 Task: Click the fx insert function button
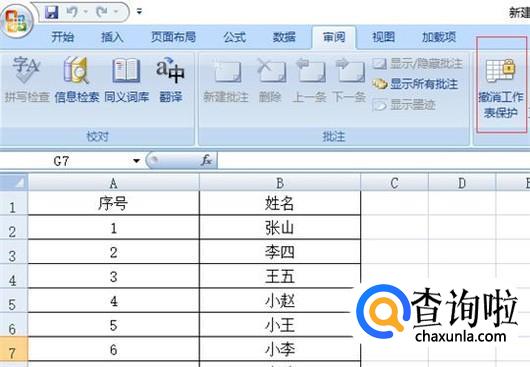tap(206, 160)
